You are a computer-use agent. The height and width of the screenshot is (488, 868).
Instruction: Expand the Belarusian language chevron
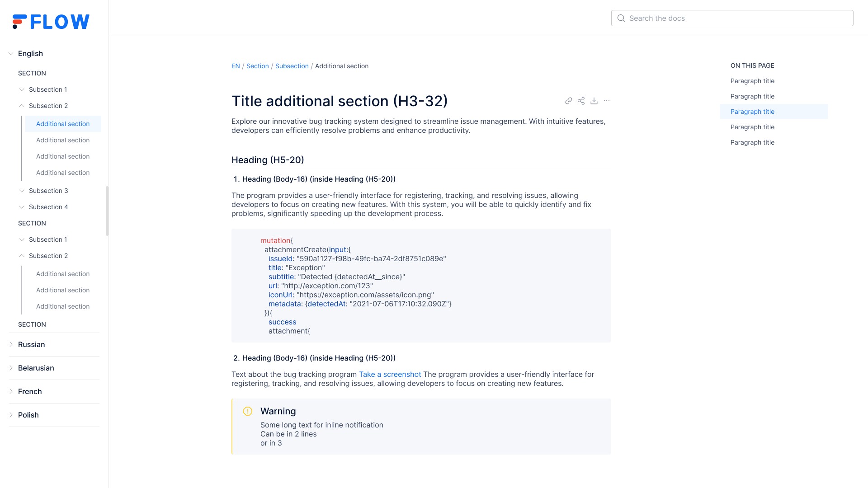(x=11, y=368)
